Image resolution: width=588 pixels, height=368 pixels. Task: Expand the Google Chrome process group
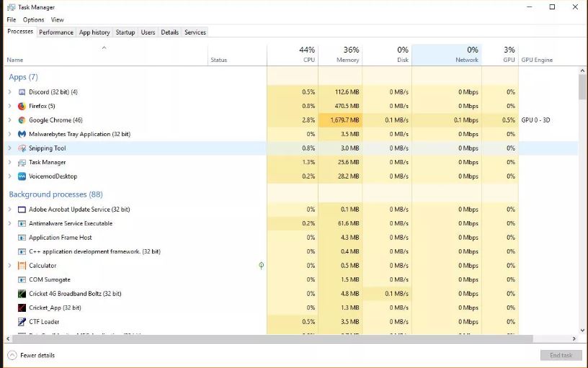(x=10, y=120)
